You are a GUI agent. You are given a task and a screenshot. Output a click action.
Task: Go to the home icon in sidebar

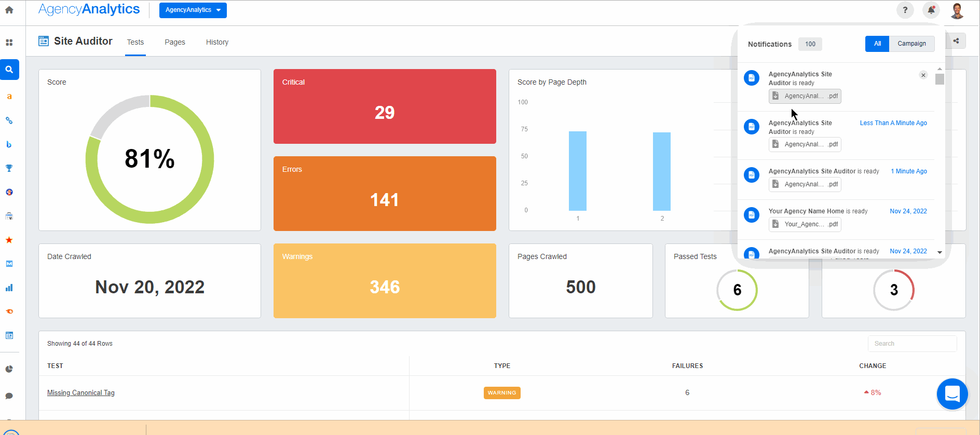9,10
